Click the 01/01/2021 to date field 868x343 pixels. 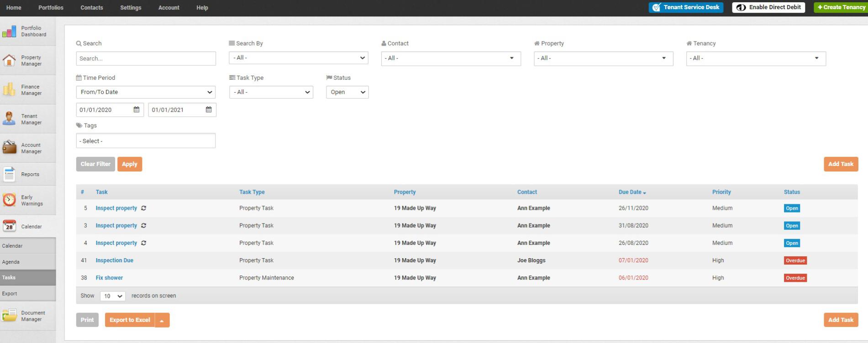[182, 110]
